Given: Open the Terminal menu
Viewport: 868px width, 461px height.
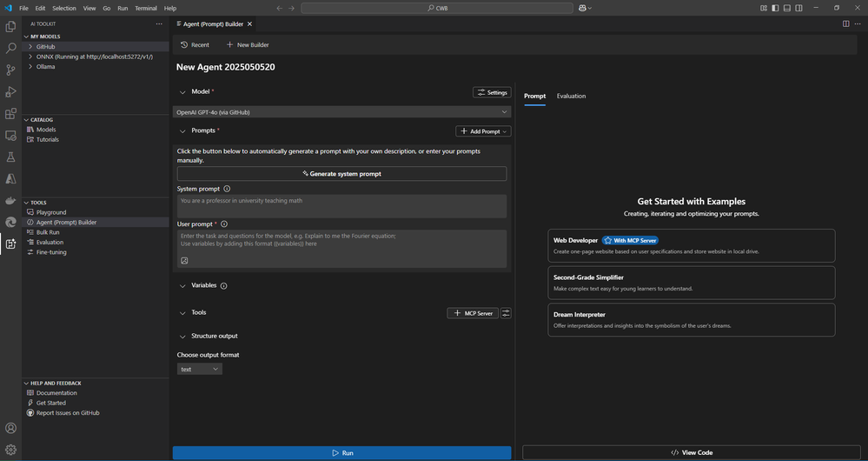Looking at the screenshot, I should point(145,8).
